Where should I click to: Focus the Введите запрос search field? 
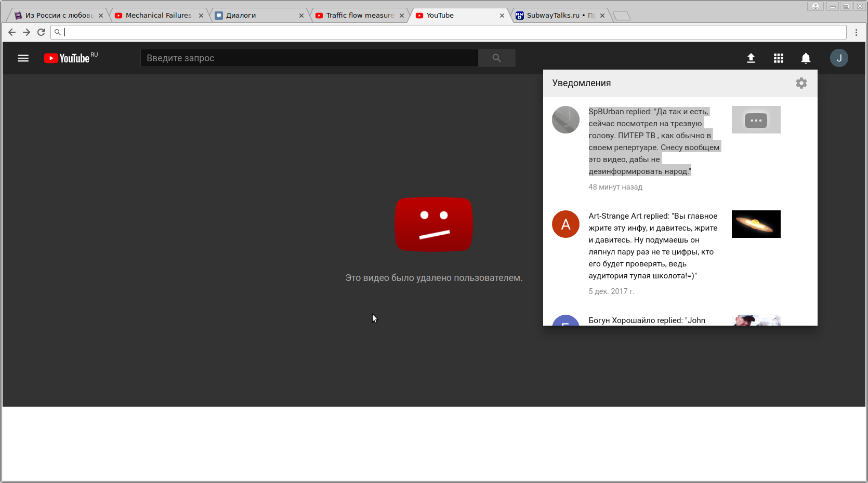pos(309,58)
